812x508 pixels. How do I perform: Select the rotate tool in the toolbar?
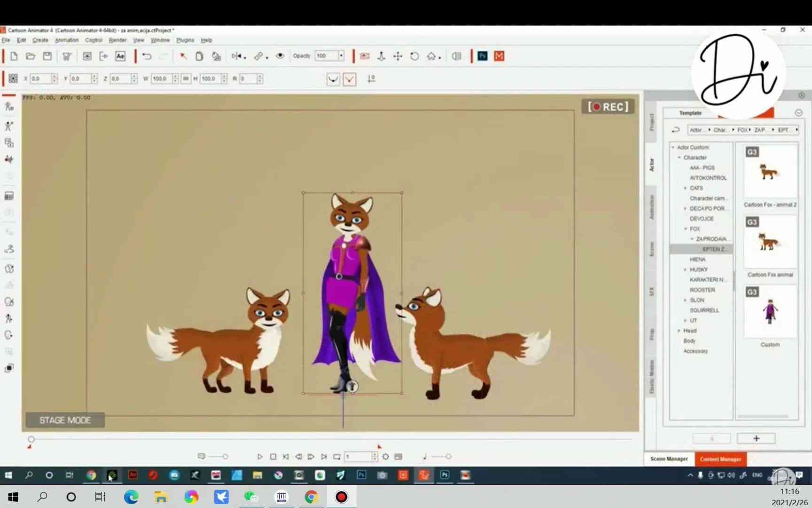(414, 56)
